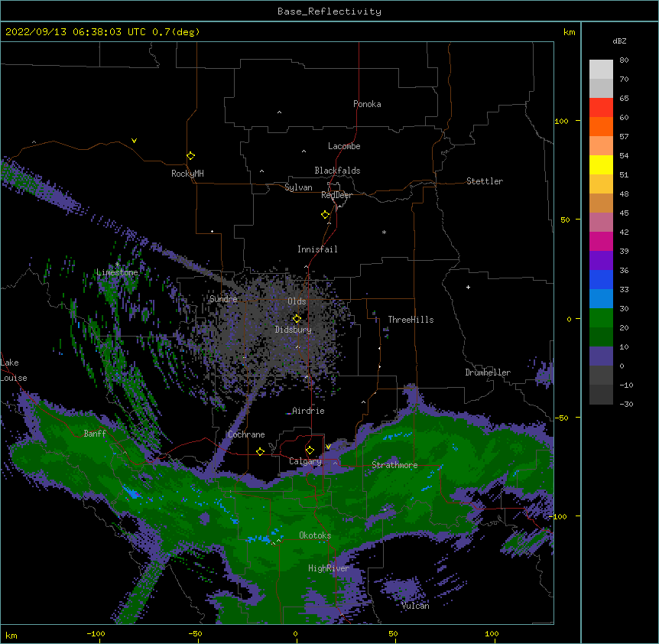Click the yellow marker at Olds-Didsbury radar site
This screenshot has width=659, height=644.
point(297,319)
